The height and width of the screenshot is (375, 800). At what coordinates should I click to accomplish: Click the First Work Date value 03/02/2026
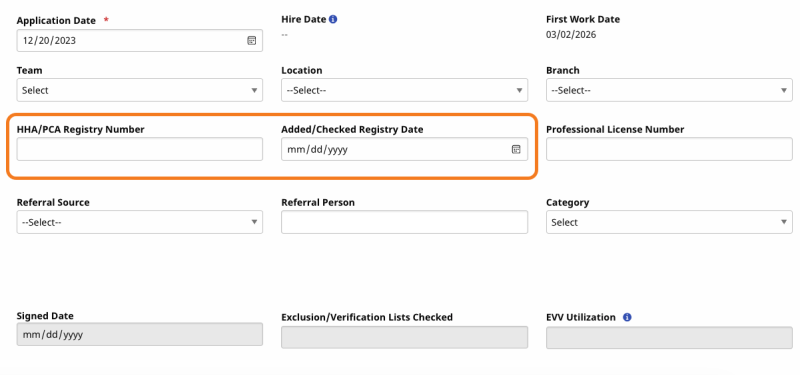[x=571, y=35]
